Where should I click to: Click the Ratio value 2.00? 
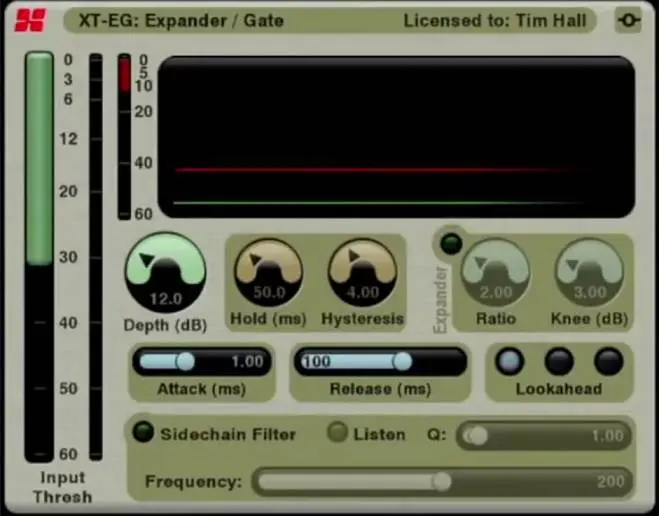(x=496, y=292)
